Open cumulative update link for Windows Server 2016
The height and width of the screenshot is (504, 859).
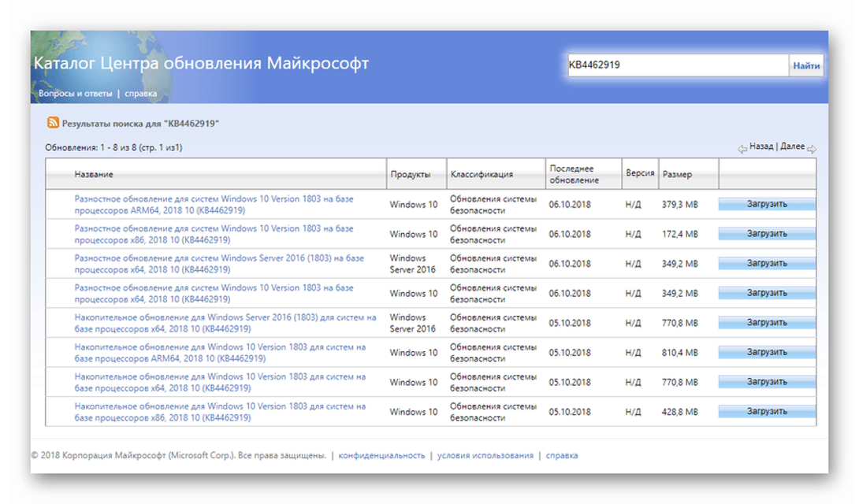[225, 323]
